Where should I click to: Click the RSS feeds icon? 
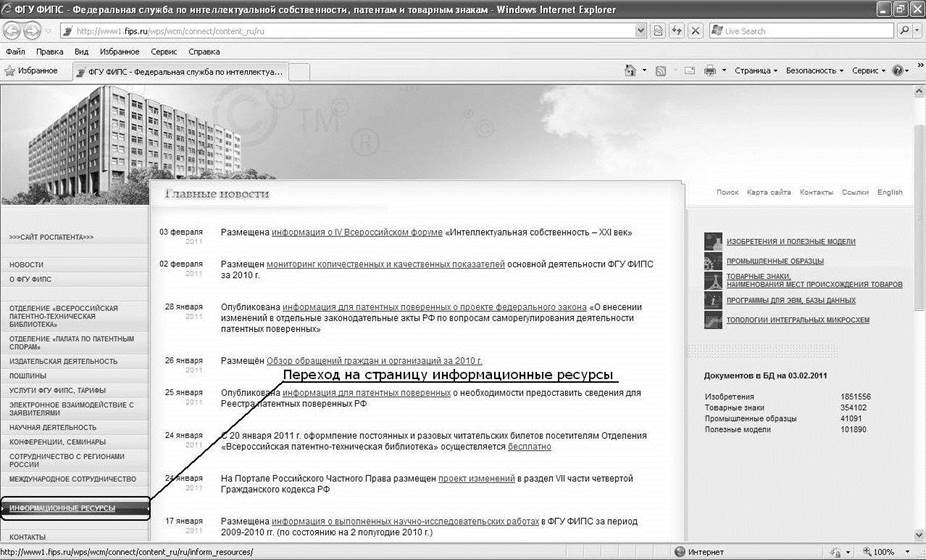click(x=661, y=71)
